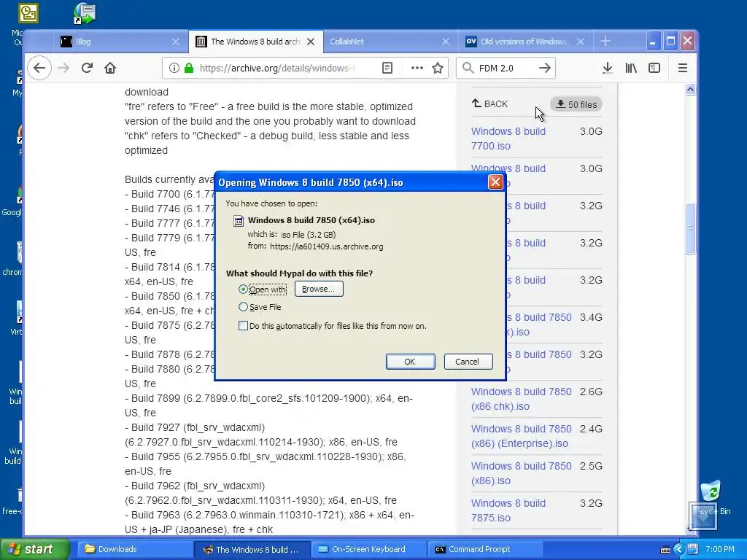Click the archive.org address bar URL

coord(278,68)
